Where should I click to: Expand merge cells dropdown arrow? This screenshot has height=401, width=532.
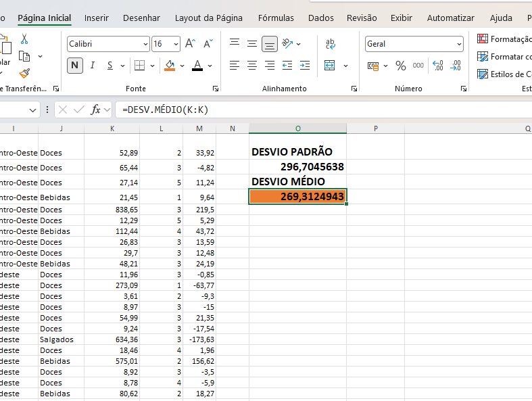coord(345,66)
